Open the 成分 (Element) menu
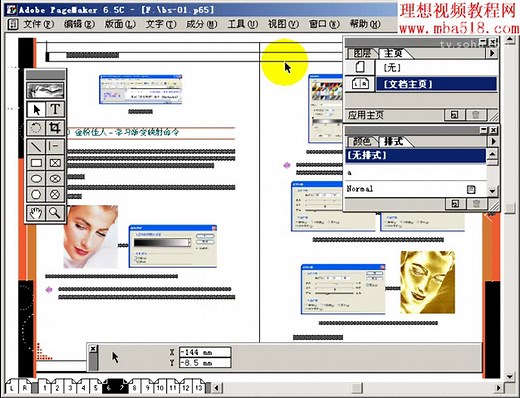The width and height of the screenshot is (520, 398). click(201, 24)
